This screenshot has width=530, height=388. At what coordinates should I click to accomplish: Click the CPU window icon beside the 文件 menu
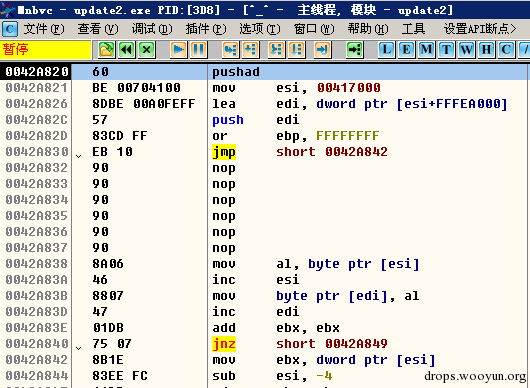point(10,29)
